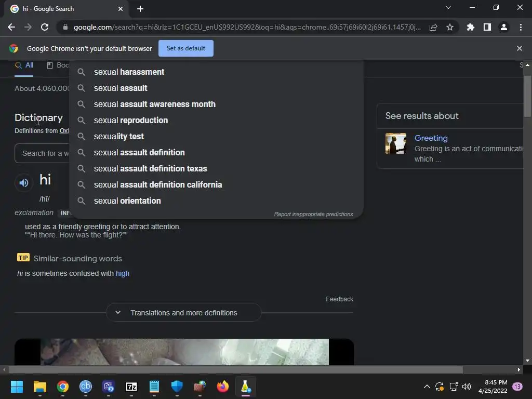The image size is (532, 399).
Task: Choose suggestion 'sexual assault definition california'
Action: tap(217, 184)
